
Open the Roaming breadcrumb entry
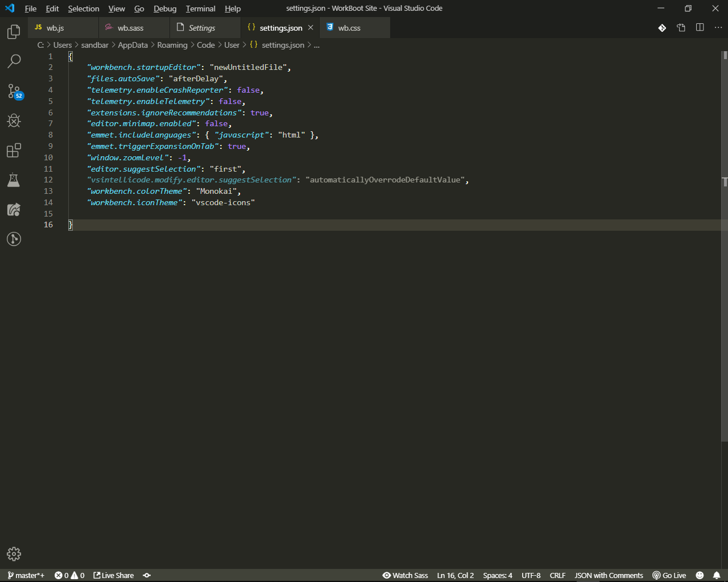pyautogui.click(x=172, y=45)
